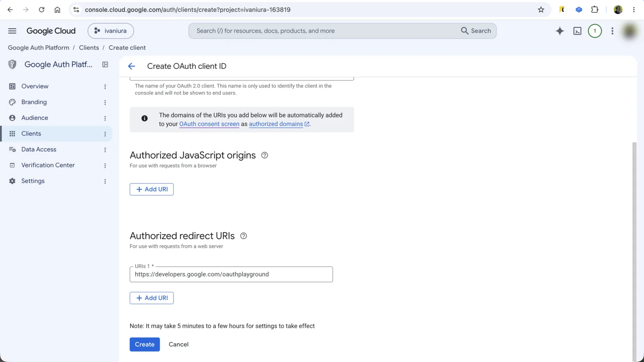Open the Chrome profile avatar
Screen dimensions: 644x362
[x=618, y=10]
